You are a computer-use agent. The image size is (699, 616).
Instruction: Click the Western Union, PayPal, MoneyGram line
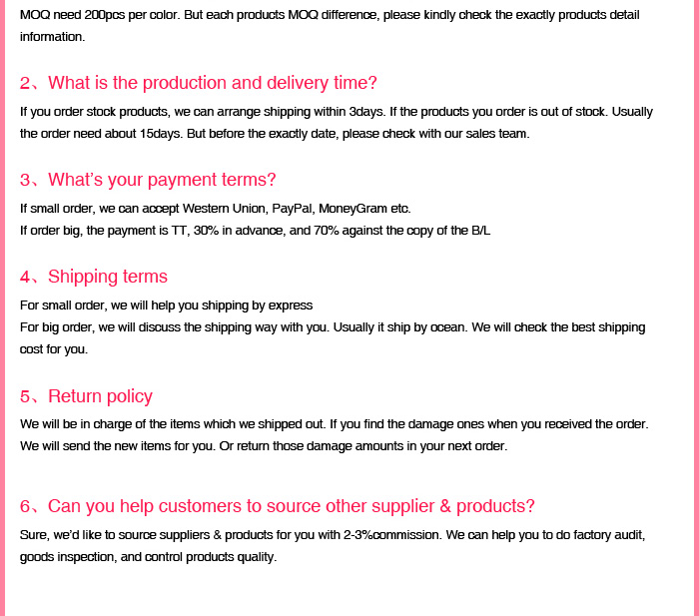click(x=216, y=209)
